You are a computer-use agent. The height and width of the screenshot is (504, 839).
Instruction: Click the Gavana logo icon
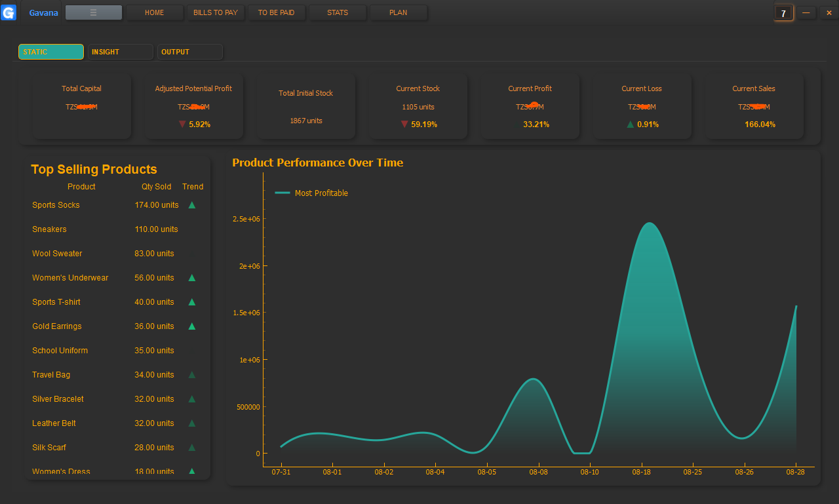pyautogui.click(x=9, y=12)
